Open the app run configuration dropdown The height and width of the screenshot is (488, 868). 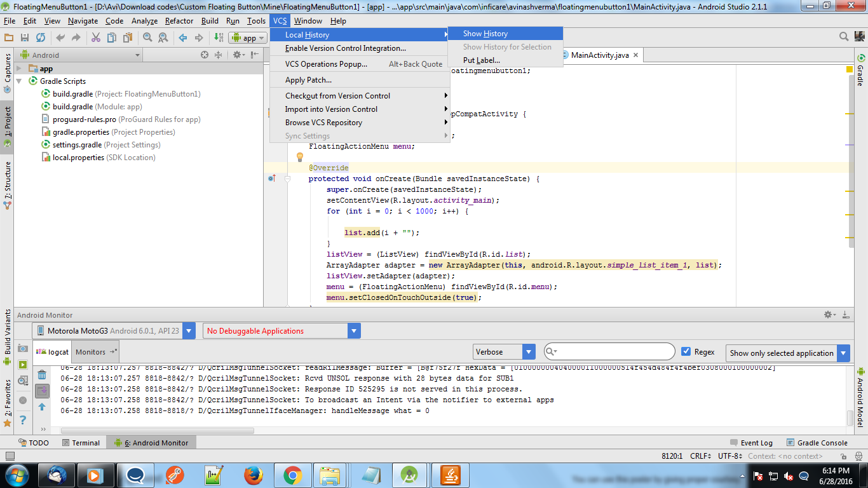click(248, 38)
